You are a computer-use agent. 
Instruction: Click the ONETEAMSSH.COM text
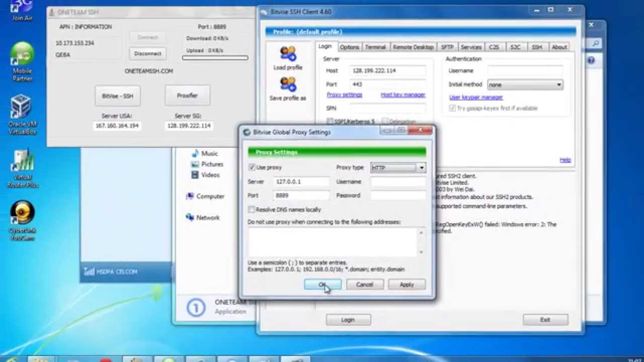click(x=148, y=71)
